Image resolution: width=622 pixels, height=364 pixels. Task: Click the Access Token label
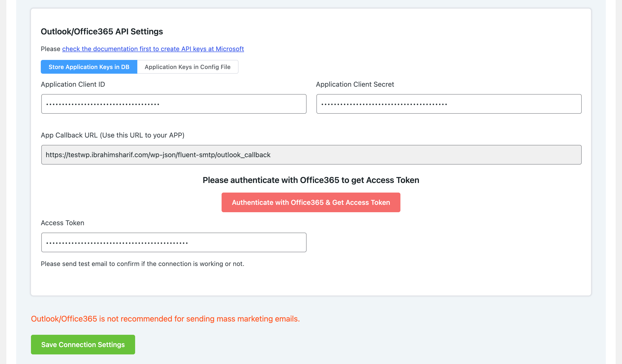[62, 223]
